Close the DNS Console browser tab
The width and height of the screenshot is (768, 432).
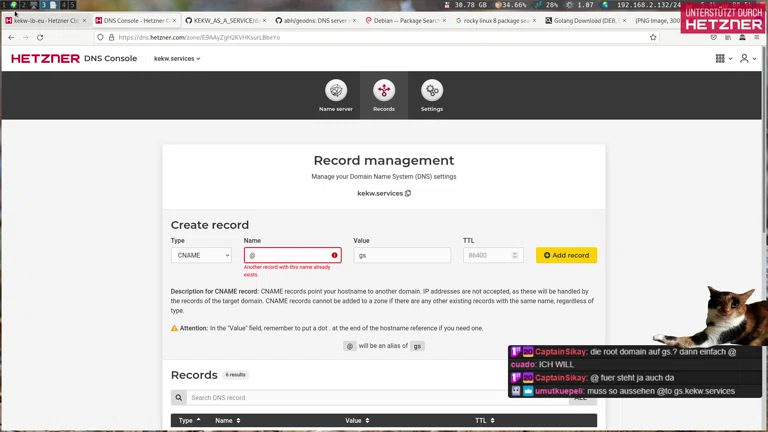click(x=174, y=21)
